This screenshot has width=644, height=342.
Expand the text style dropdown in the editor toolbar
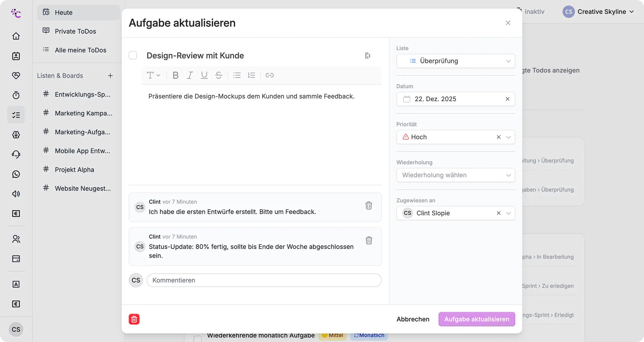[x=153, y=75]
